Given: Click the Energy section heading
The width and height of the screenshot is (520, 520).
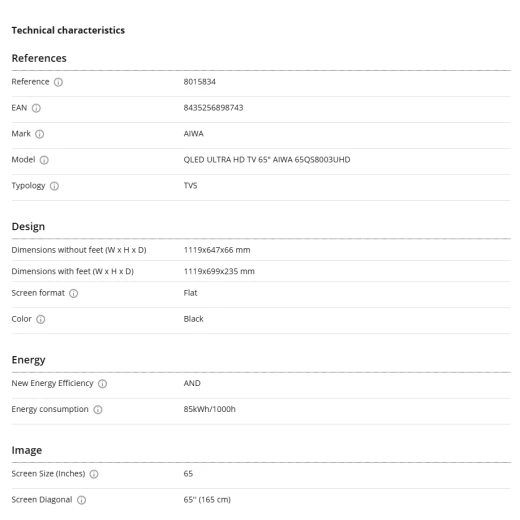Looking at the screenshot, I should click(28, 360).
